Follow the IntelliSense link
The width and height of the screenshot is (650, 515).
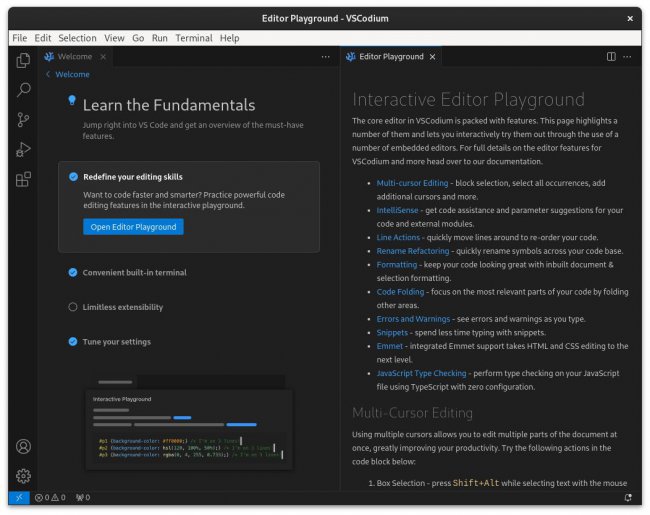pyautogui.click(x=397, y=210)
